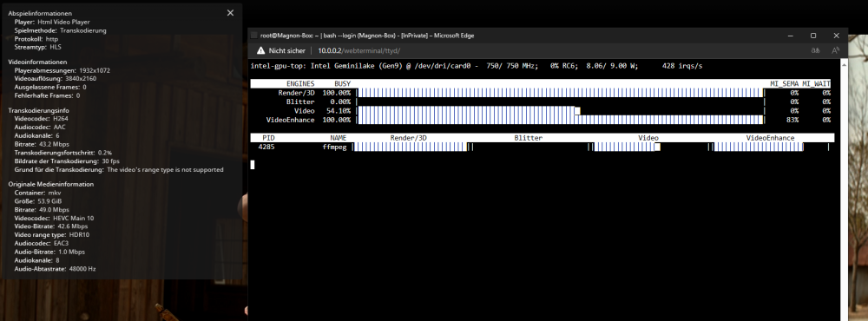Screen dimensions: 868x321
Task: Click the Abspielinformationen heading
Action: point(40,13)
